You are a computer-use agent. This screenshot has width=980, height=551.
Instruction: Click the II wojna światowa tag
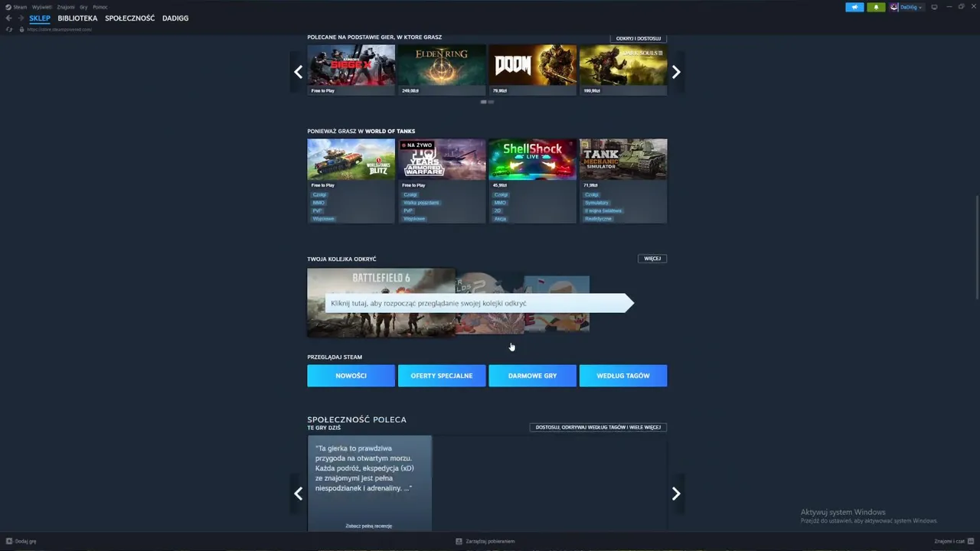(x=603, y=210)
